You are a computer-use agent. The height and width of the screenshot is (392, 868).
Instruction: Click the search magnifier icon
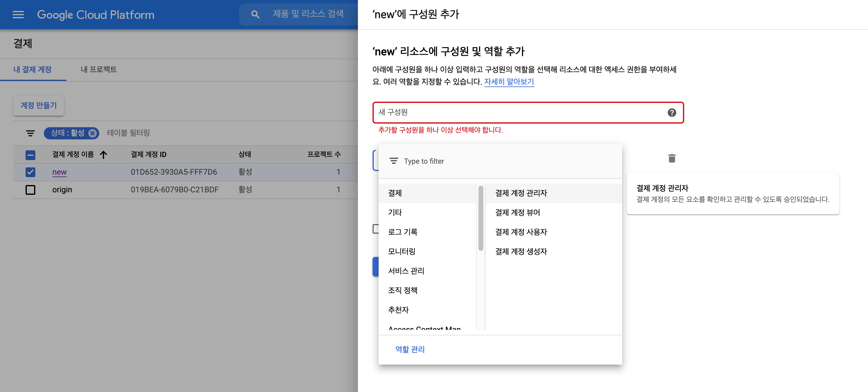(255, 15)
